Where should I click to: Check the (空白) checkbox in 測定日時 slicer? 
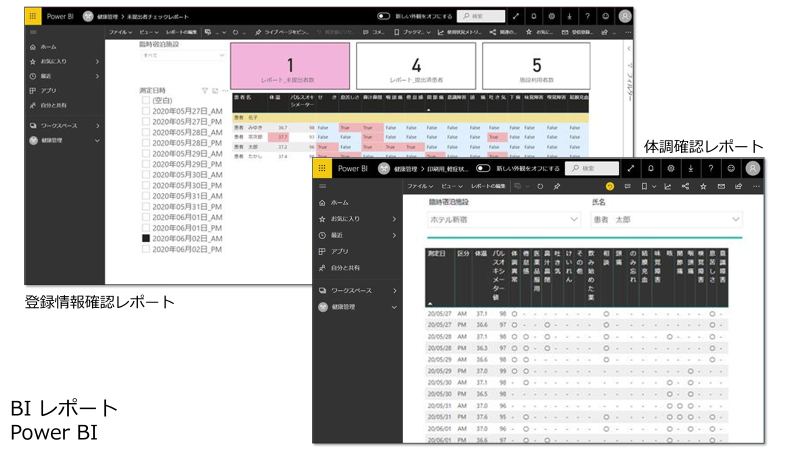point(146,101)
